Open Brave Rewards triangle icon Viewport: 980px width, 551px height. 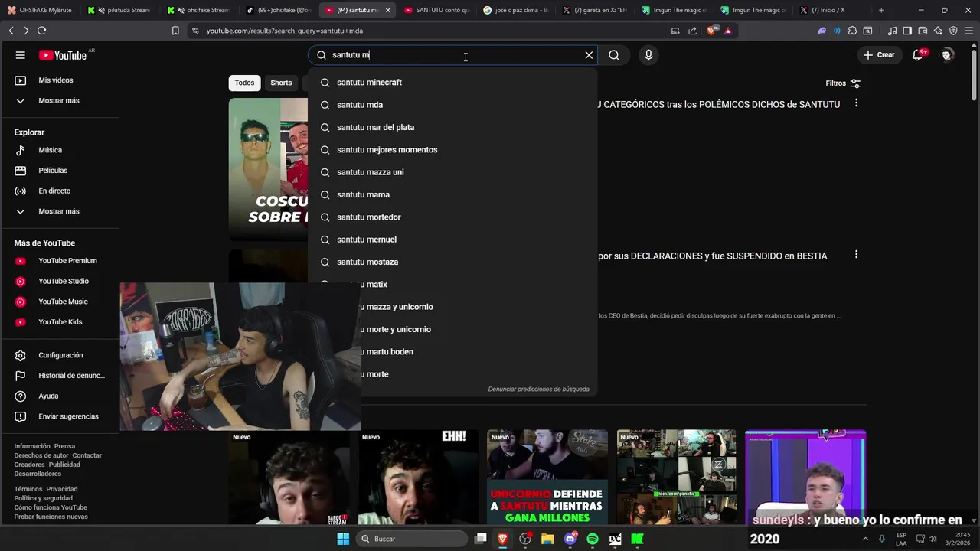coord(727,31)
